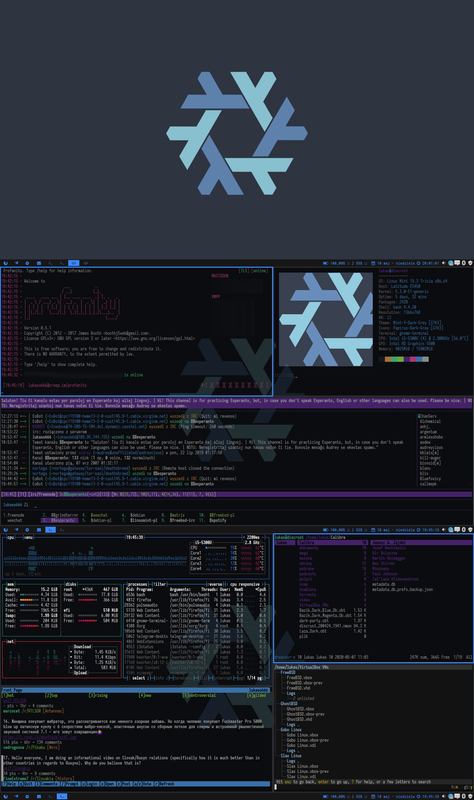Select the pulseaudio process row in bpytop
The image size is (474, 800).
click(x=196, y=605)
